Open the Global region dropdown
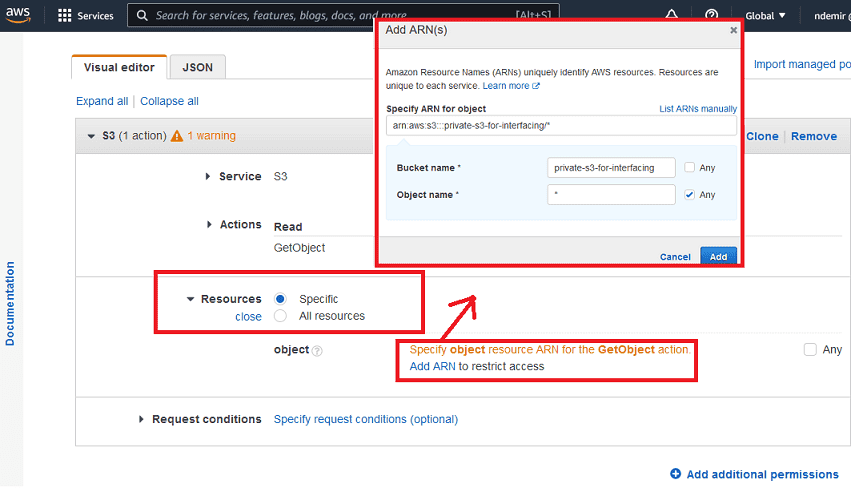Image resolution: width=851 pixels, height=488 pixels. pos(766,16)
